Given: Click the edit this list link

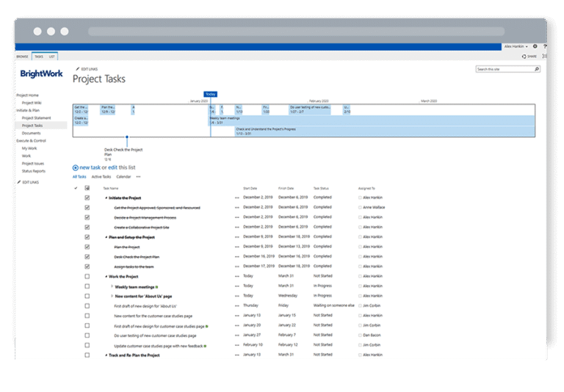Looking at the screenshot, I should [x=112, y=167].
